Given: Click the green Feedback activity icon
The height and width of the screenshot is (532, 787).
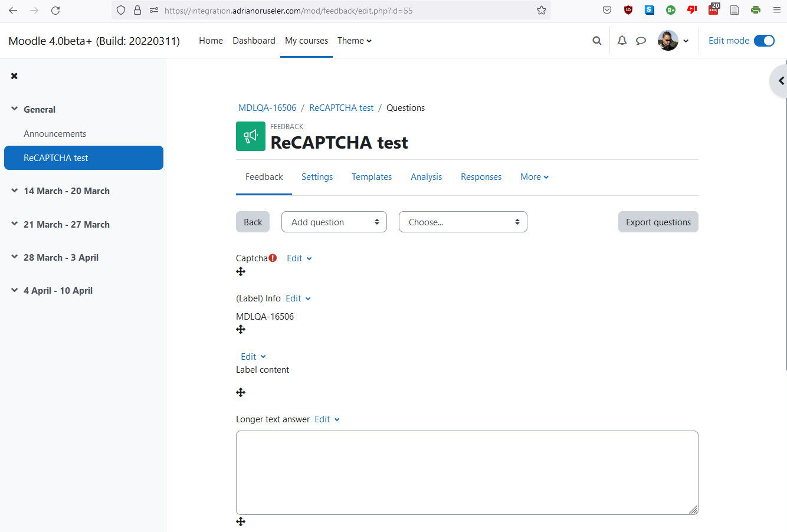Looking at the screenshot, I should (251, 136).
